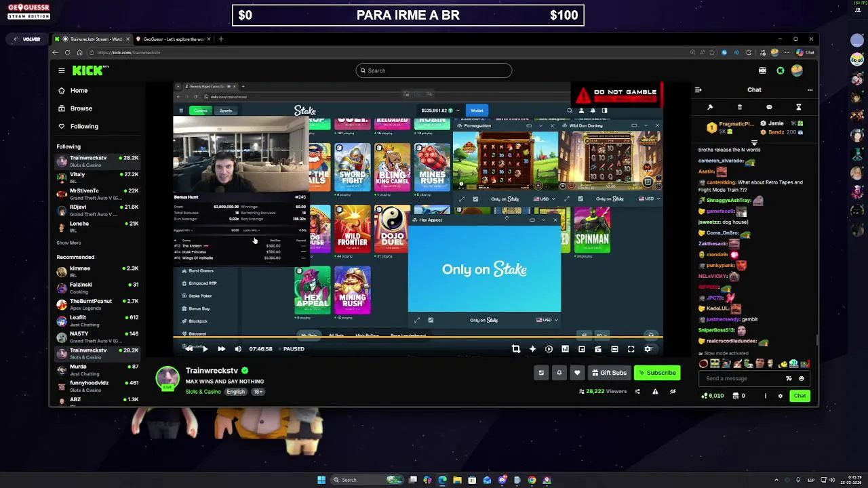Open the stats chart icon in player

[x=565, y=349]
